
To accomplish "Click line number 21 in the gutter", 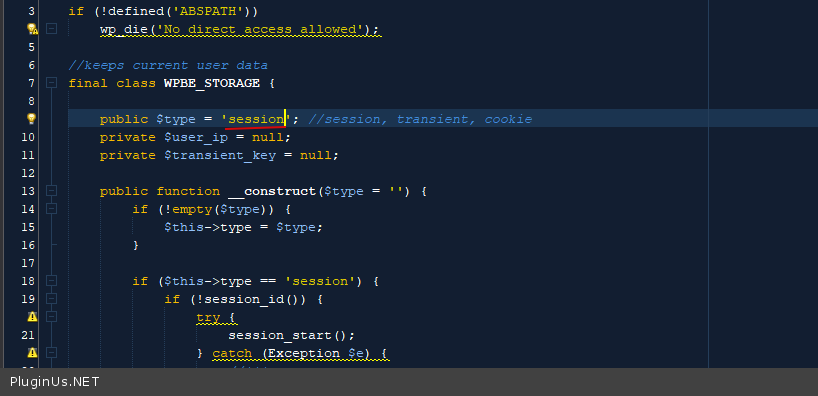I will (28, 335).
